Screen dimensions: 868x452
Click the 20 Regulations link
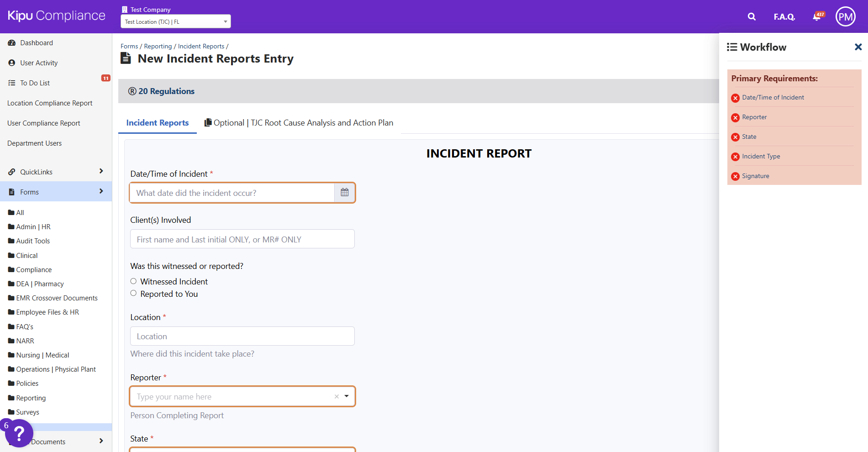tap(162, 91)
